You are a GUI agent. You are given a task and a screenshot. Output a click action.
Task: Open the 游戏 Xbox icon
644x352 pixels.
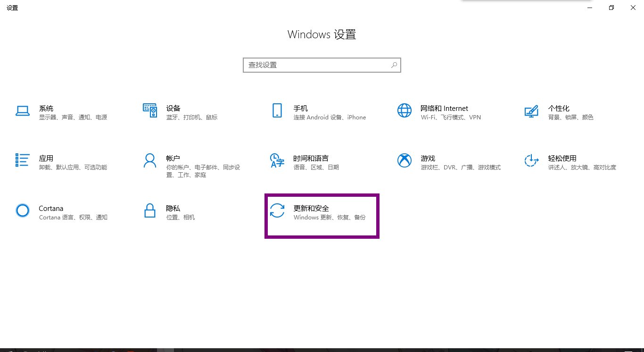click(404, 161)
